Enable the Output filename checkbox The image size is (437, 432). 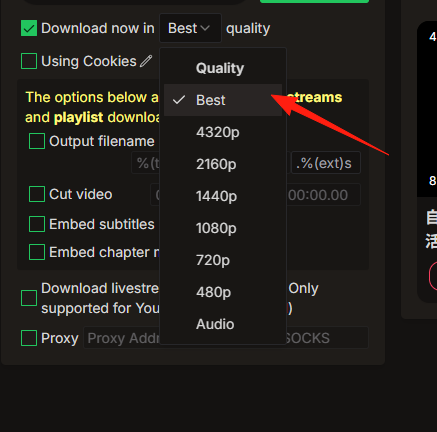coord(37,141)
